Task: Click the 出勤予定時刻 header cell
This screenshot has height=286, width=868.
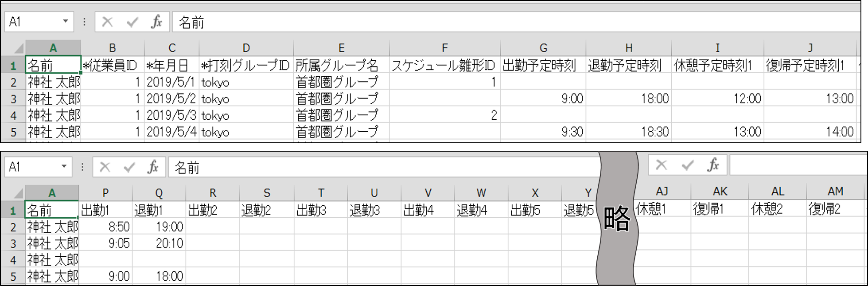Action: point(543,65)
